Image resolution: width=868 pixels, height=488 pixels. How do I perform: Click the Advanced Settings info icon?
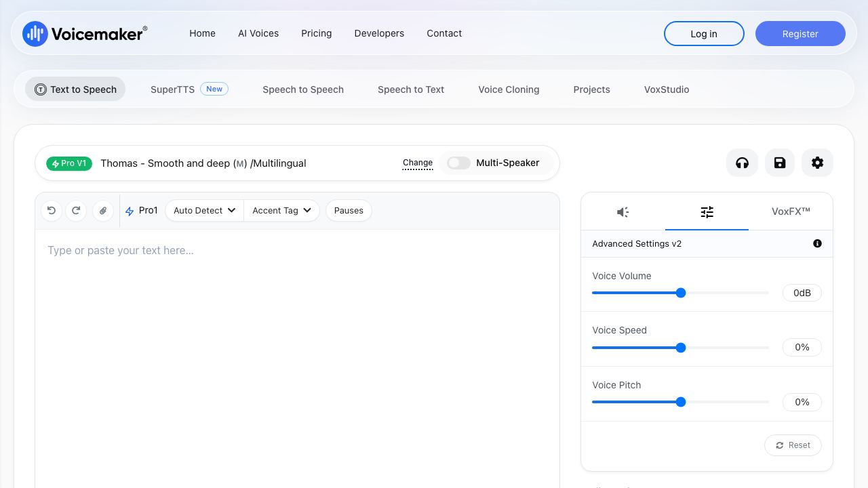tap(817, 243)
